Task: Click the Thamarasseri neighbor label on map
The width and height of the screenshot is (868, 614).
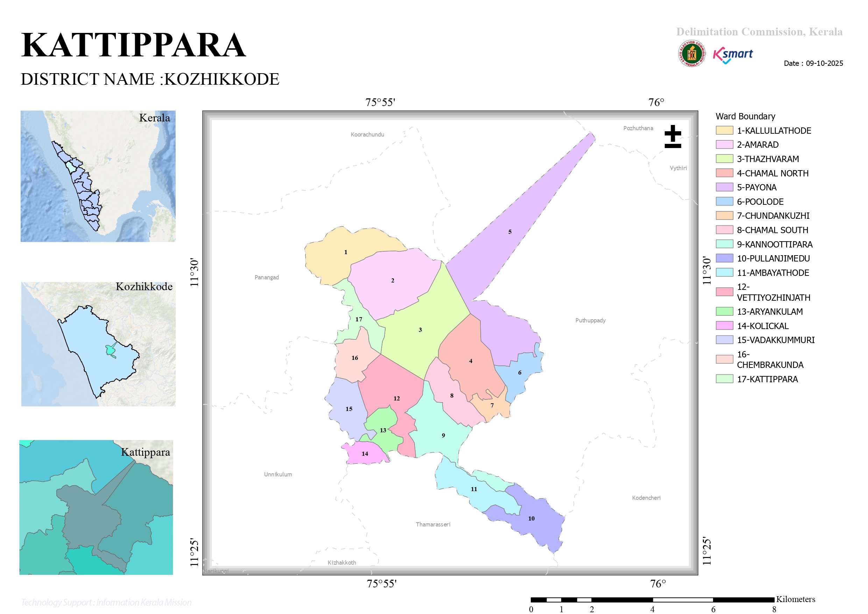Action: point(433,524)
